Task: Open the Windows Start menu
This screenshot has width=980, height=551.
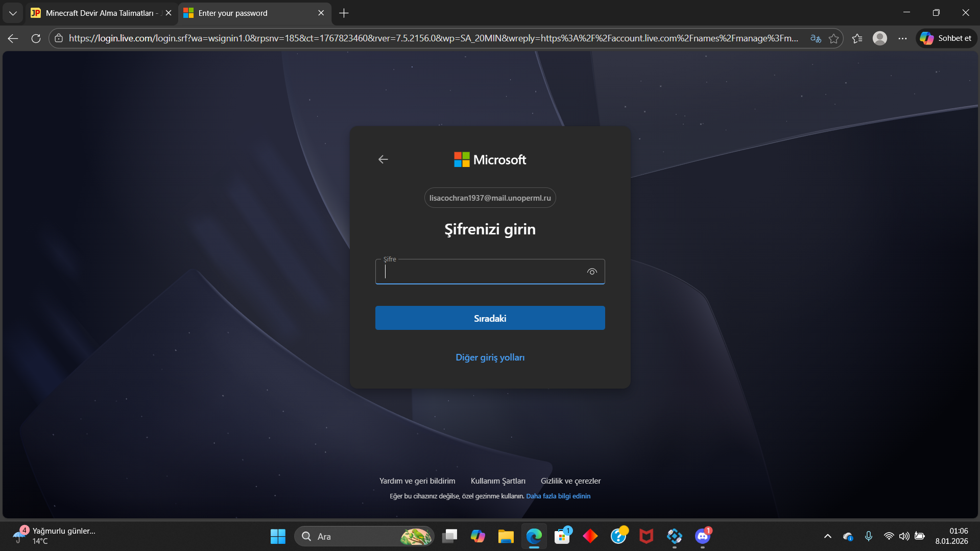Action: point(278,536)
